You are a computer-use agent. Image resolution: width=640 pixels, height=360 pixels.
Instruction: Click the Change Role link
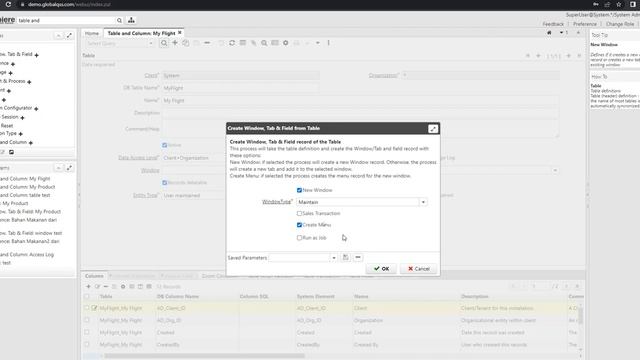[x=620, y=24]
